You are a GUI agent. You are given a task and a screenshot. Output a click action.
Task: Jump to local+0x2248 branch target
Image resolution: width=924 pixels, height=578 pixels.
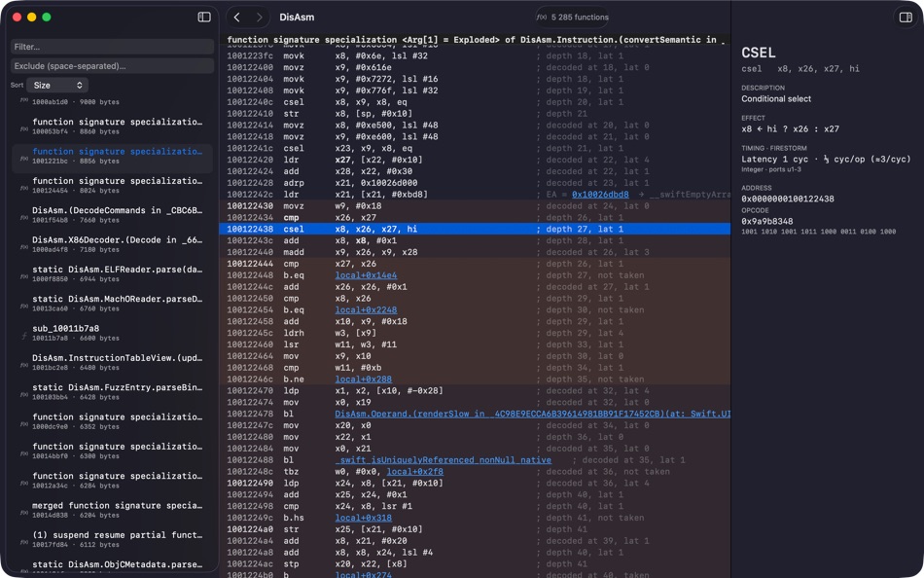tap(366, 309)
